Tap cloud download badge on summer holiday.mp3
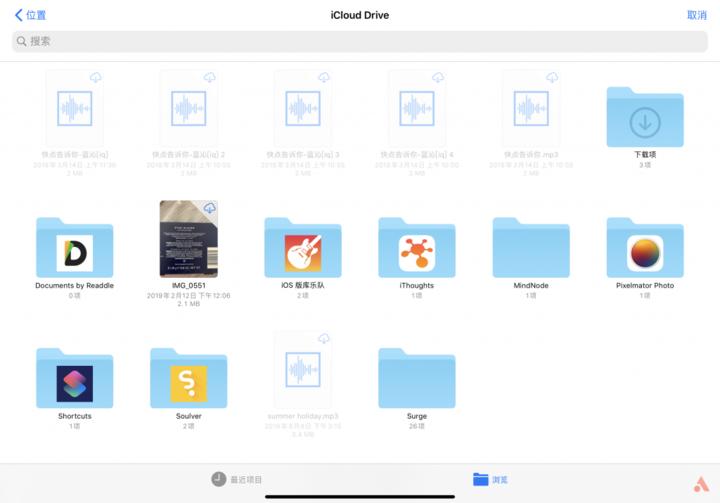This screenshot has width=720, height=503. tap(324, 339)
